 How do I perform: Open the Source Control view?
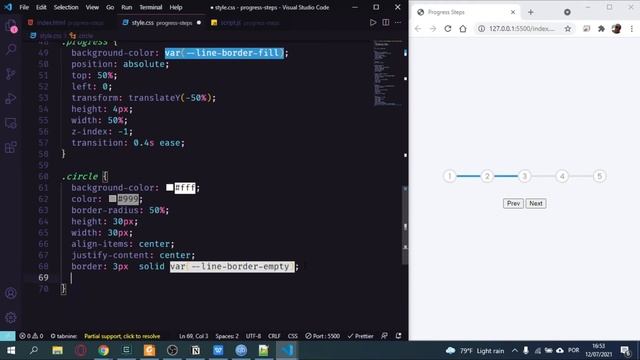pos(11,74)
